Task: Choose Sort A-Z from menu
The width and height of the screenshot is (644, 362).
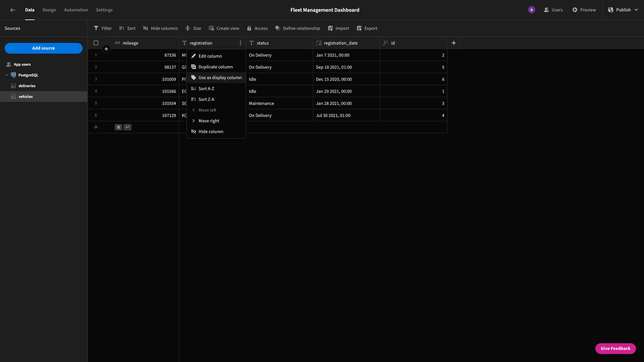Action: tap(216, 88)
